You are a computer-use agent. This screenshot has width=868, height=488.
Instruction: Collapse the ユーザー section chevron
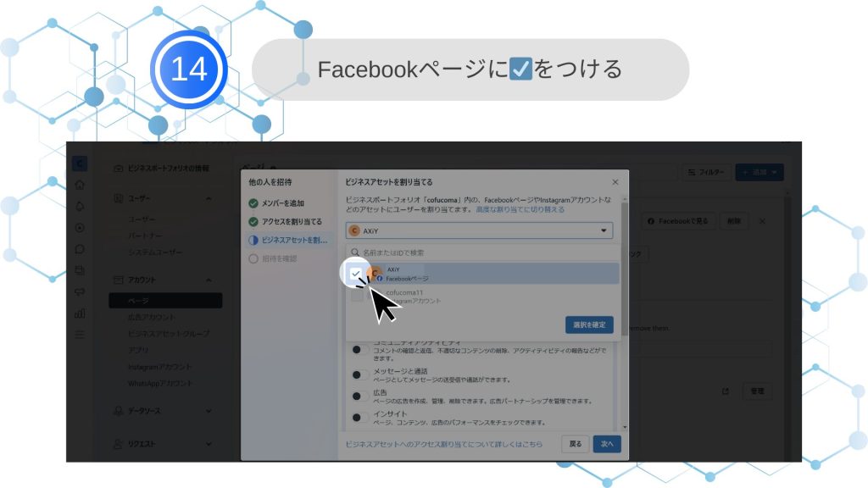(x=209, y=198)
